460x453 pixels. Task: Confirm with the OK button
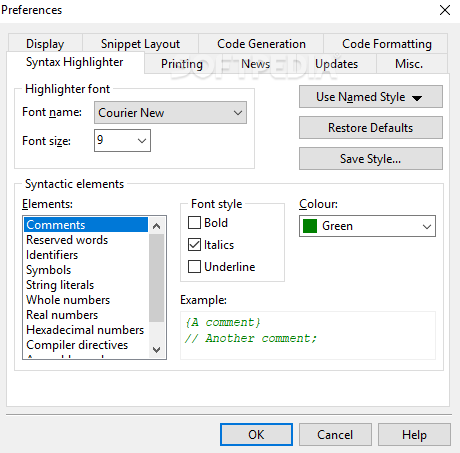tap(256, 435)
